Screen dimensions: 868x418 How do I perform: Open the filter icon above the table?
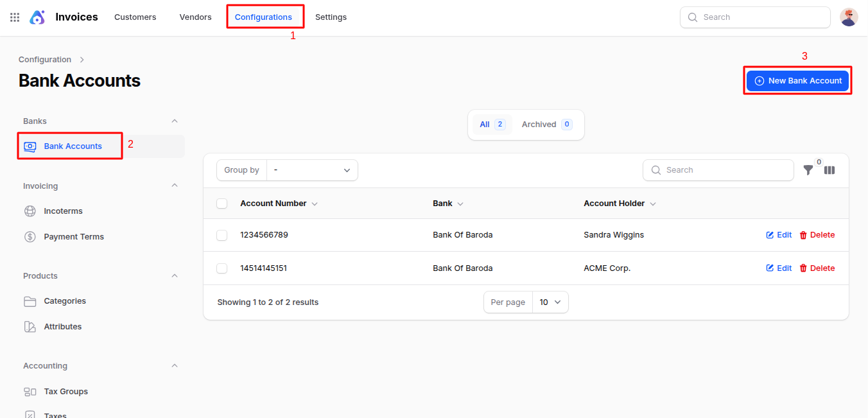[x=808, y=170]
